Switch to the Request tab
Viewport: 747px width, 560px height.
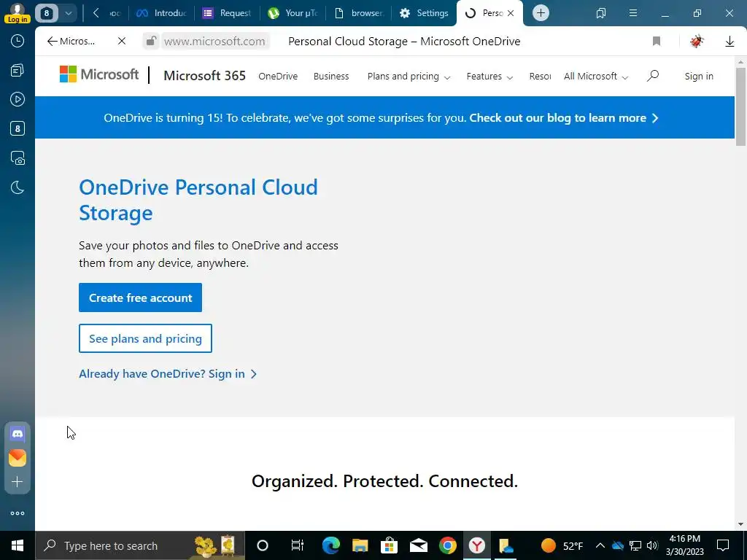[227, 13]
